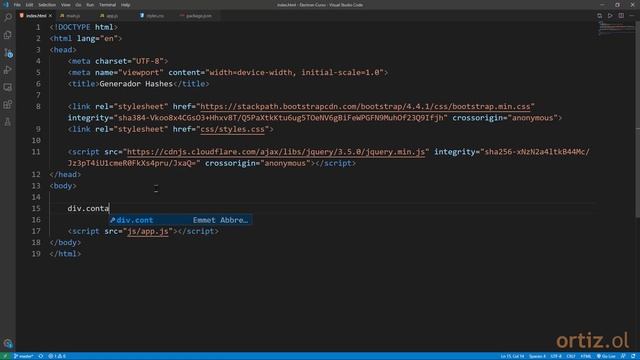Image resolution: width=640 pixels, height=360 pixels.
Task: Close the index.html tab
Action: click(50, 16)
